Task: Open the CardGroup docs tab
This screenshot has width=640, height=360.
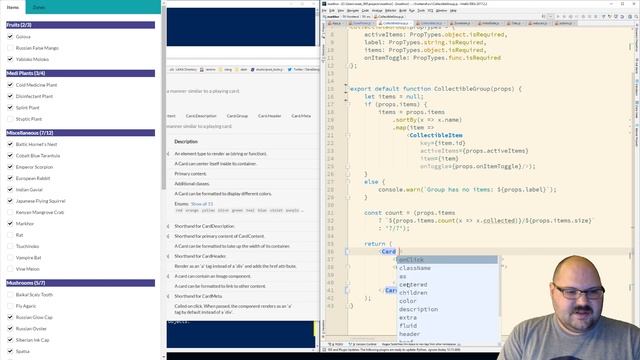Action: click(x=237, y=116)
